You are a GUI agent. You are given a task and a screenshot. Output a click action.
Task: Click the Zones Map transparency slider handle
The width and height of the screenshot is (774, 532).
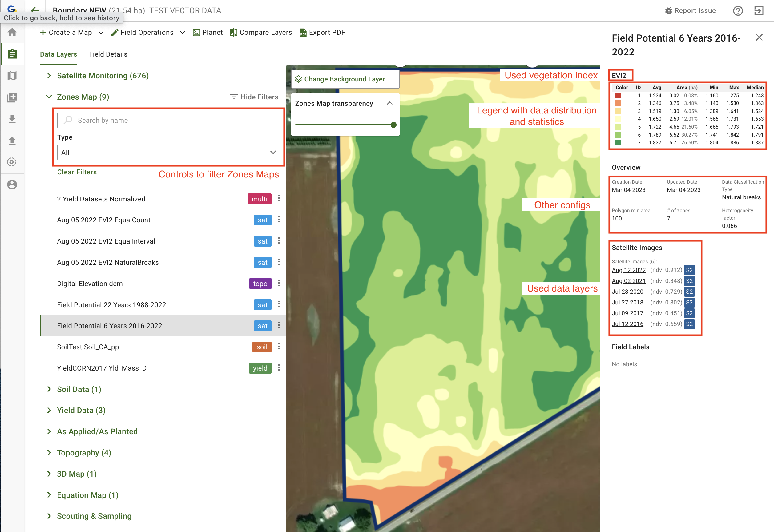coord(393,125)
